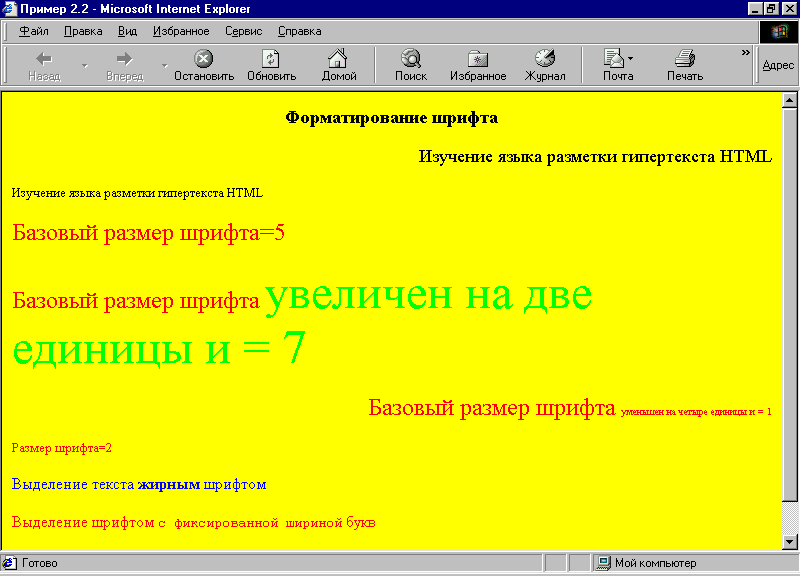
Task: Click heading Форматирование шрифта
Action: pyautogui.click(x=391, y=118)
